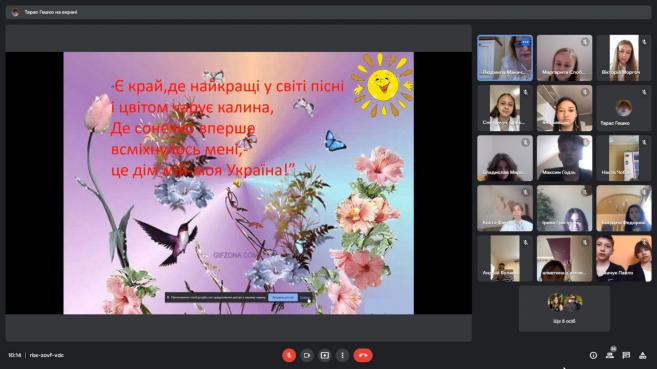
Task: Open the activities icon at bottom right
Action: 642,355
